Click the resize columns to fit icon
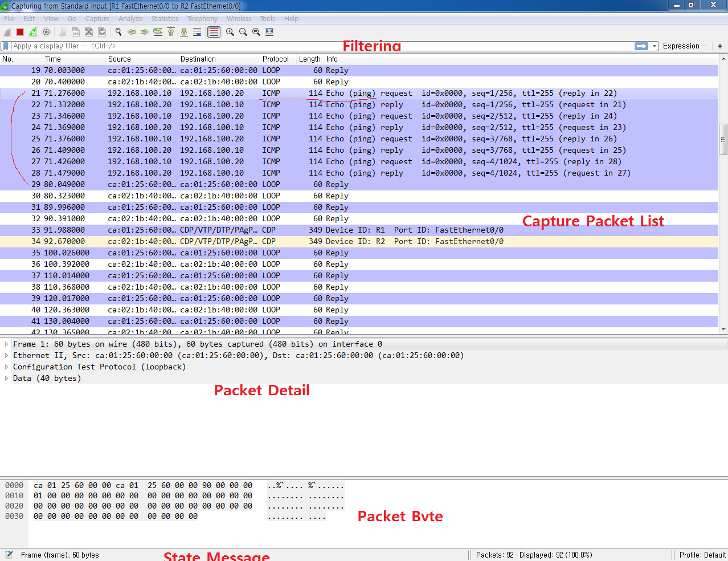This screenshot has height=561, width=728. click(x=269, y=32)
